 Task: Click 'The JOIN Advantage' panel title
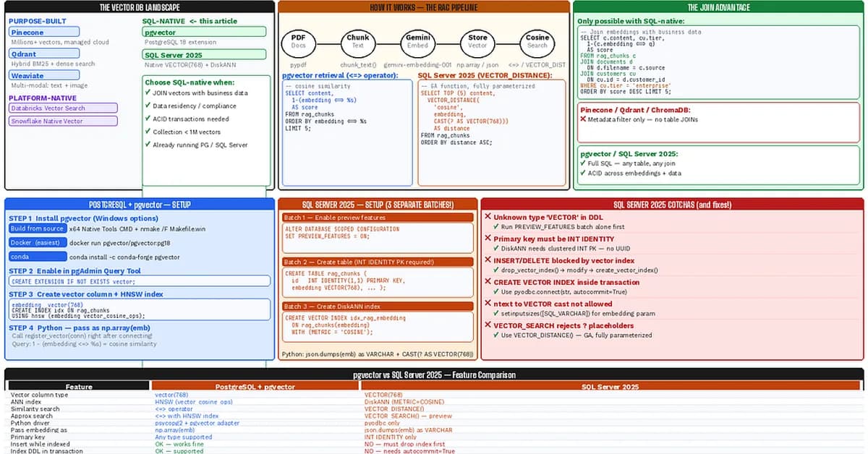point(718,8)
